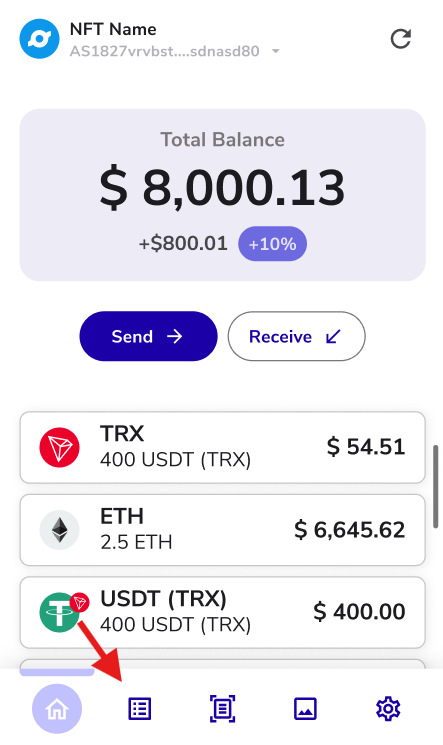443x745 pixels.
Task: Open the NFT gallery image icon
Action: point(305,709)
